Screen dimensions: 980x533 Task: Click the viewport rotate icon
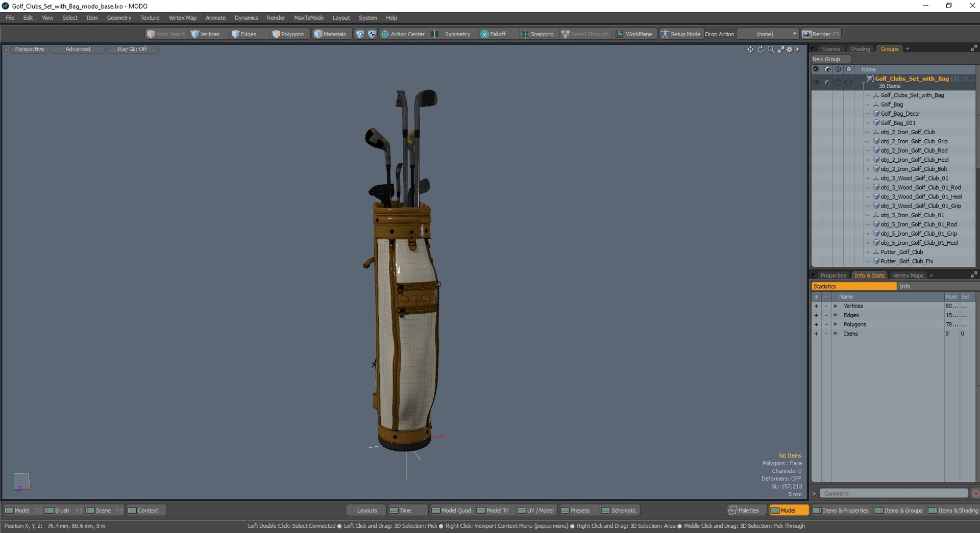761,49
